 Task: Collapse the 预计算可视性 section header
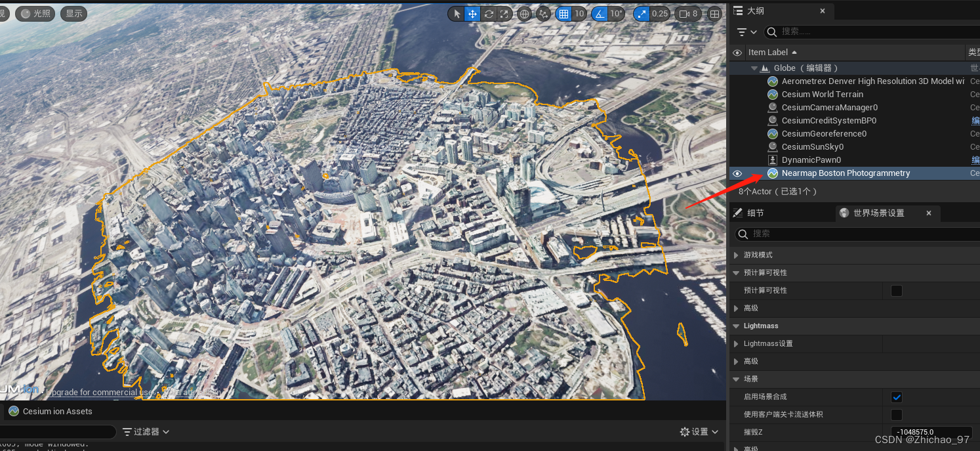click(735, 272)
